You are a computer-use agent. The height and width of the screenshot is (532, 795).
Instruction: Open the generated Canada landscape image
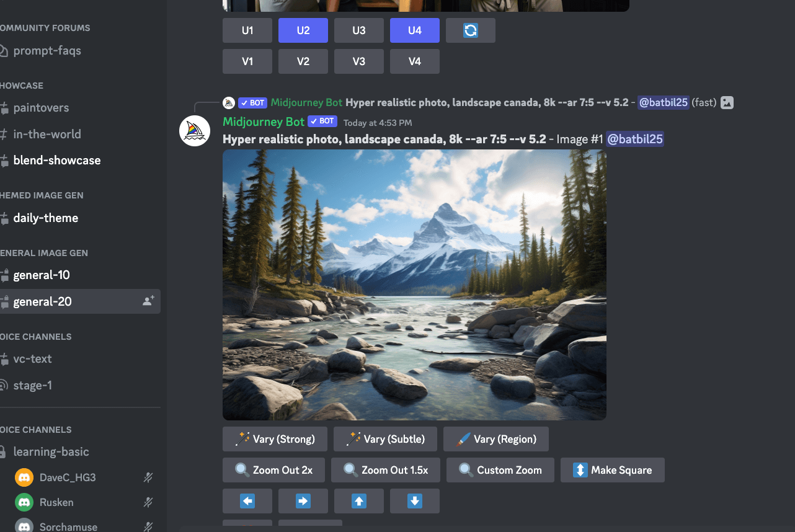414,285
